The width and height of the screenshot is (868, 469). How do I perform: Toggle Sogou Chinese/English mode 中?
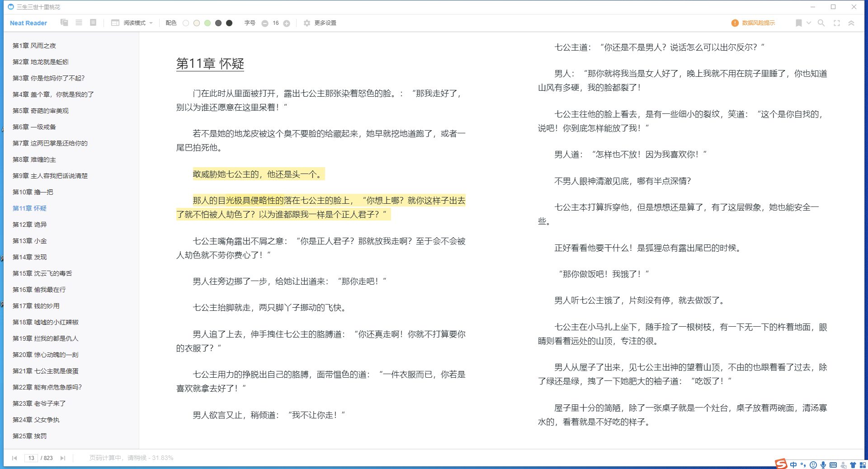(x=793, y=465)
